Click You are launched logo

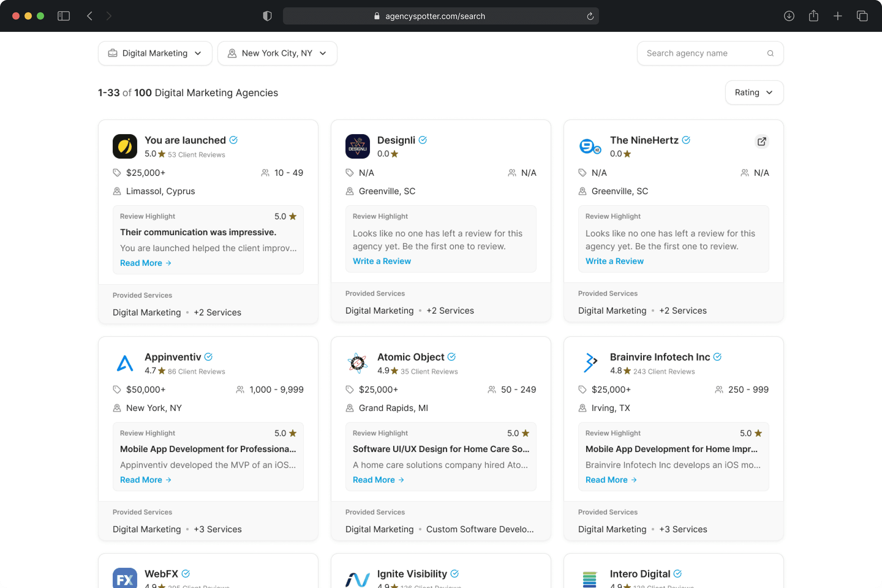click(125, 146)
